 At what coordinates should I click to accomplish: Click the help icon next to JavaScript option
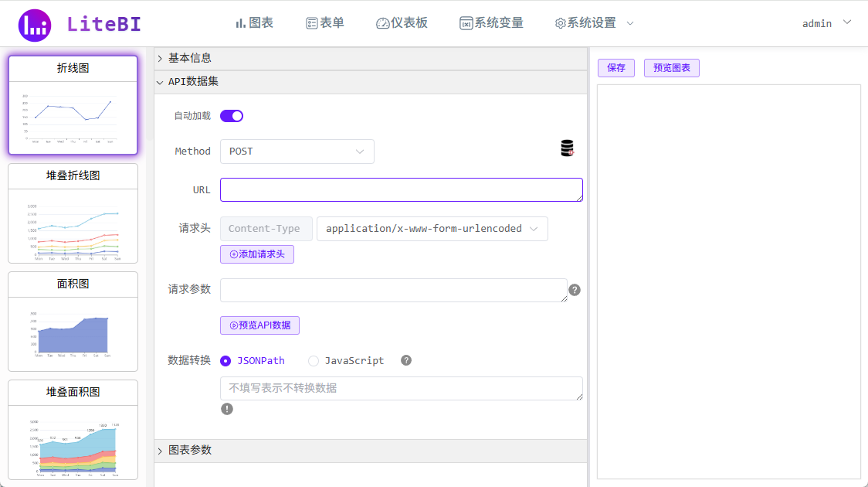click(x=405, y=360)
